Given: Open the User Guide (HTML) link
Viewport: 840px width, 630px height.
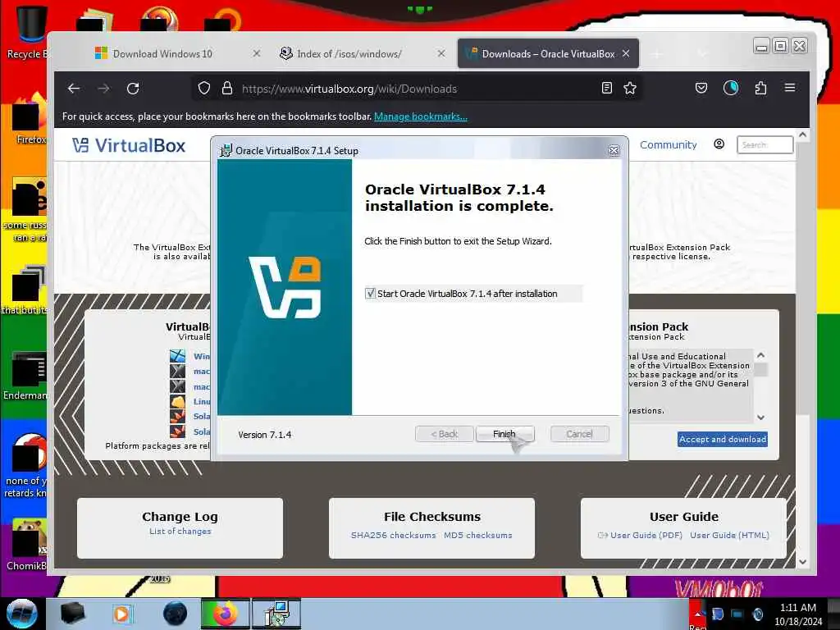Looking at the screenshot, I should point(729,535).
